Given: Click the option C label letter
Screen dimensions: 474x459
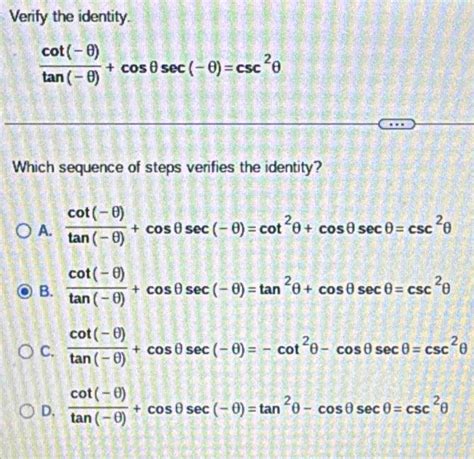Looking at the screenshot, I should pyautogui.click(x=47, y=351).
